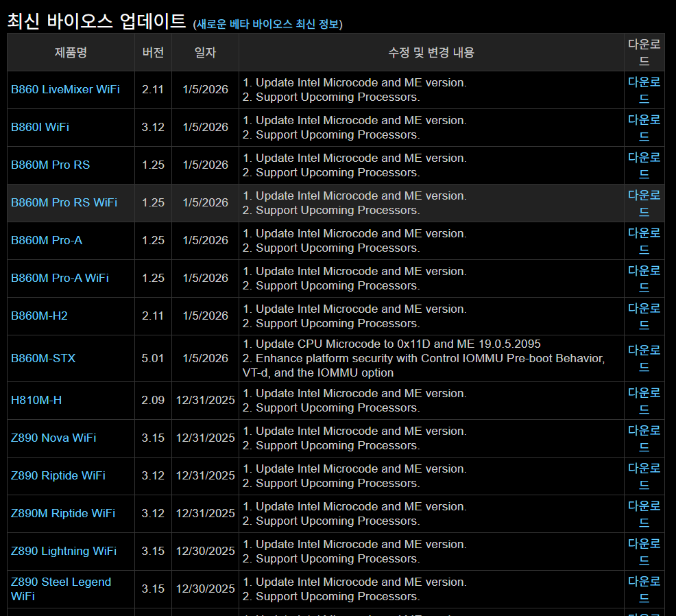
Task: Click the change notes in Z890 Nova WiFi row
Action: pyautogui.click(x=354, y=438)
